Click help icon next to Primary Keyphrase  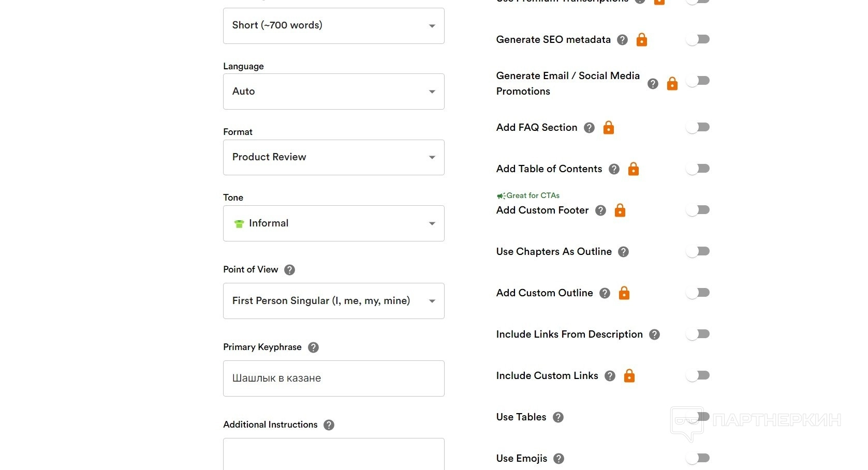313,347
